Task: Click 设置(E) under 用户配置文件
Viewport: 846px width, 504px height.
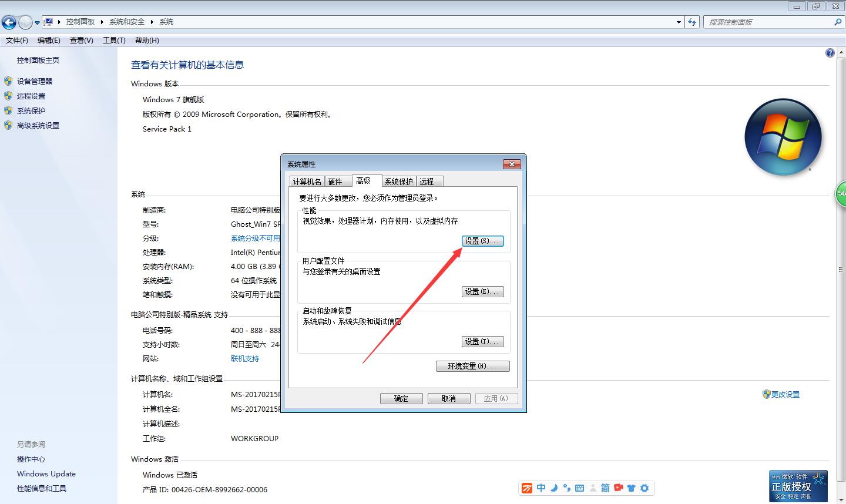Action: [x=483, y=292]
